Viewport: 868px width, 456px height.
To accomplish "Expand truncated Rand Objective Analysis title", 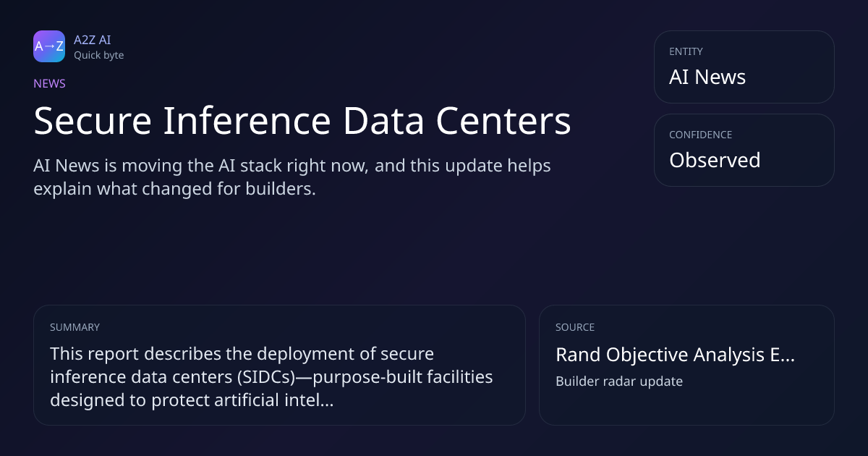I will [x=675, y=355].
